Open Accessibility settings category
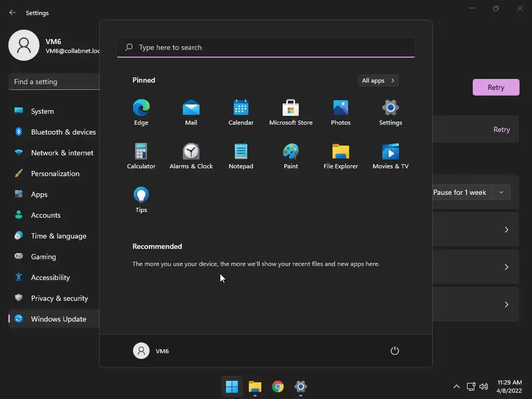 tap(54, 277)
